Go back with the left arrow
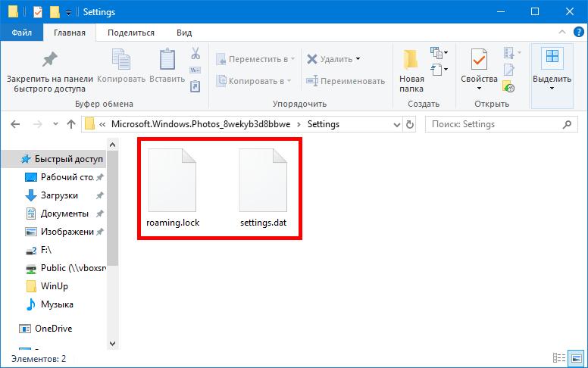Image resolution: width=588 pixels, height=368 pixels. pyautogui.click(x=15, y=124)
